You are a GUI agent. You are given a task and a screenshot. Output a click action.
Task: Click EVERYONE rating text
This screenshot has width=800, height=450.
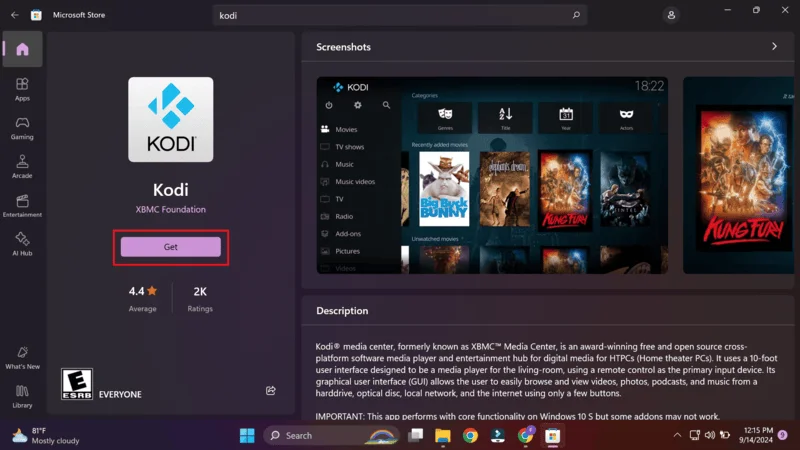120,394
